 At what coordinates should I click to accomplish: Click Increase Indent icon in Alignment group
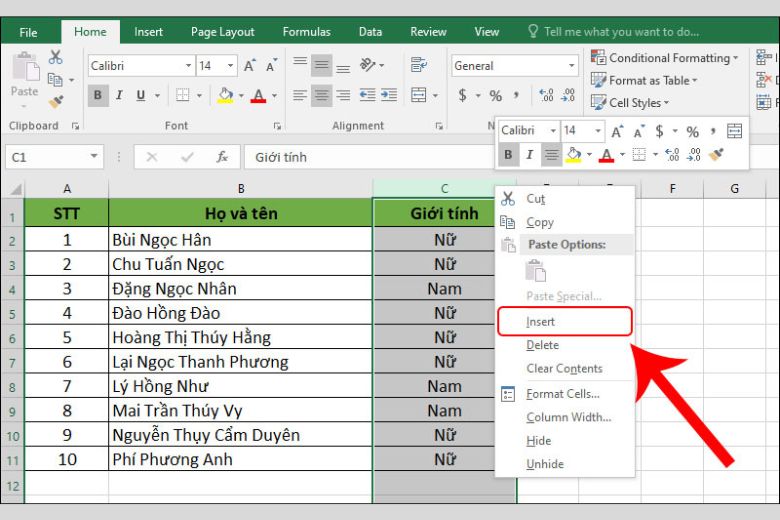tap(389, 95)
